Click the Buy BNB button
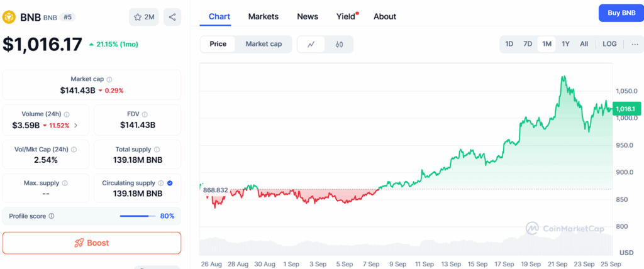Screen dimensions: 644x269 tap(621, 13)
